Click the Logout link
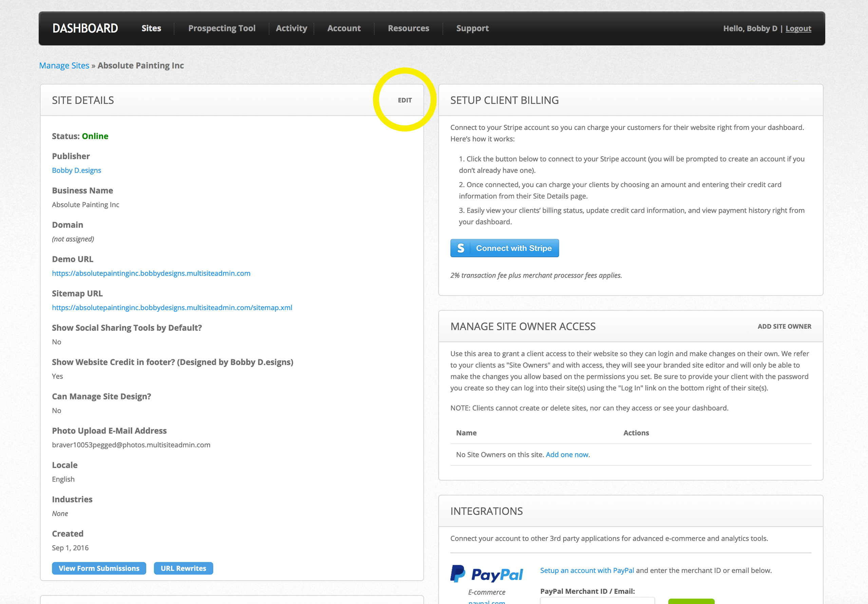868x604 pixels. [x=798, y=29]
